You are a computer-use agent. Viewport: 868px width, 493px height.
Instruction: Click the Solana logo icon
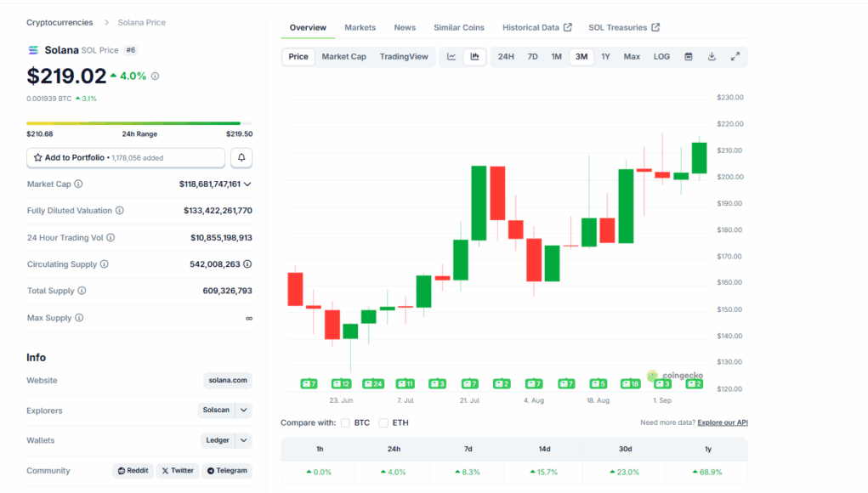(33, 50)
